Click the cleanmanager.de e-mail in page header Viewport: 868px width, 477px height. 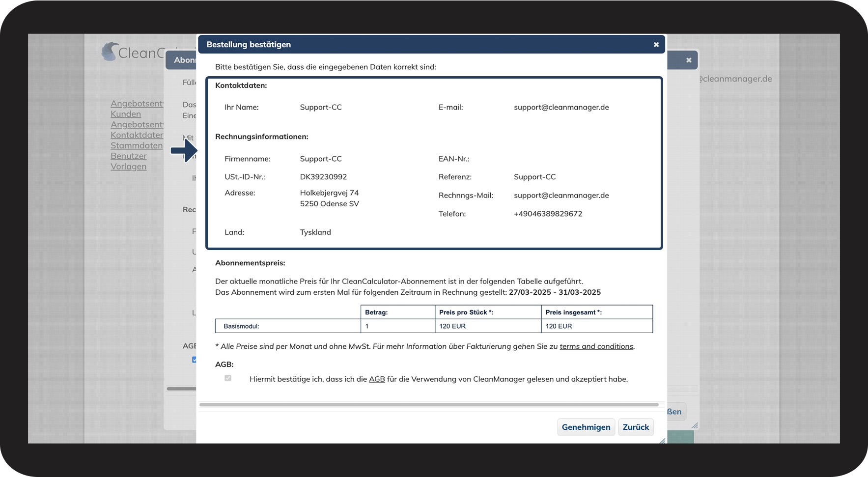[735, 79]
